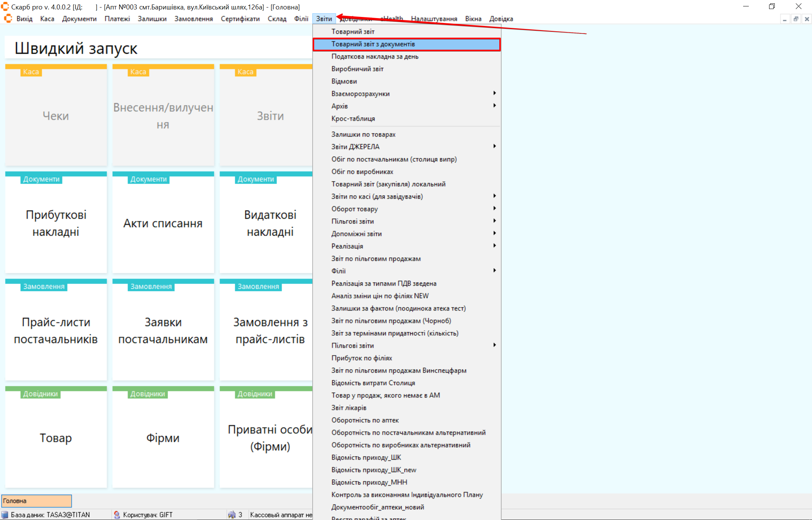Click the user icon next to Користувач
Viewport: 812px width, 520px height.
(x=117, y=515)
